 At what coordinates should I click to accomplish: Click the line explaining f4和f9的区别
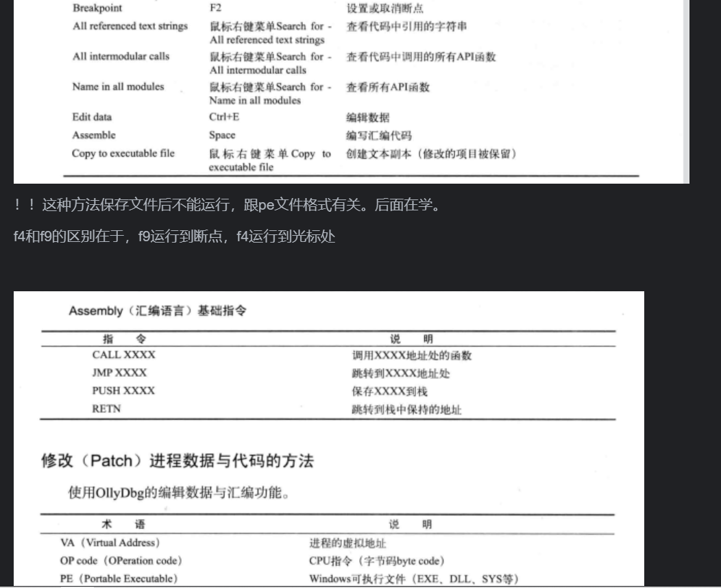pyautogui.click(x=174, y=238)
